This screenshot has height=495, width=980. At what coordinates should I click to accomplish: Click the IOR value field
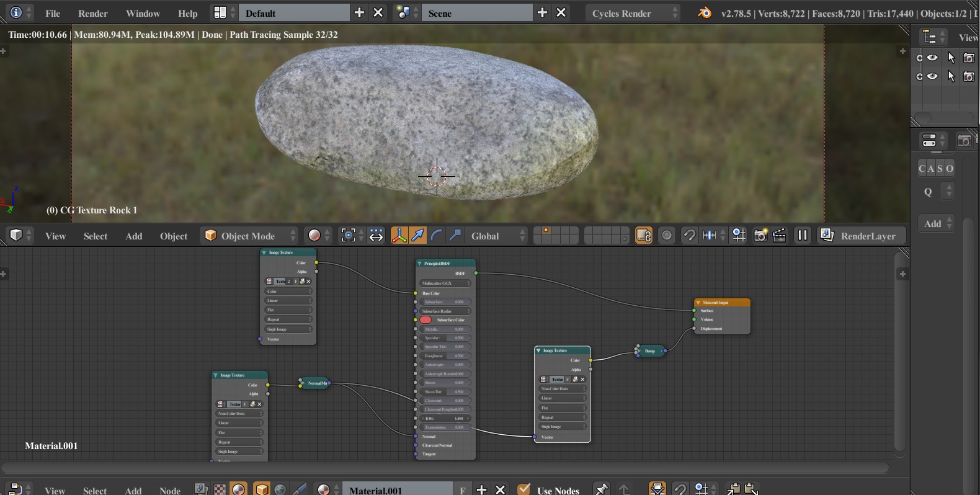coord(445,419)
